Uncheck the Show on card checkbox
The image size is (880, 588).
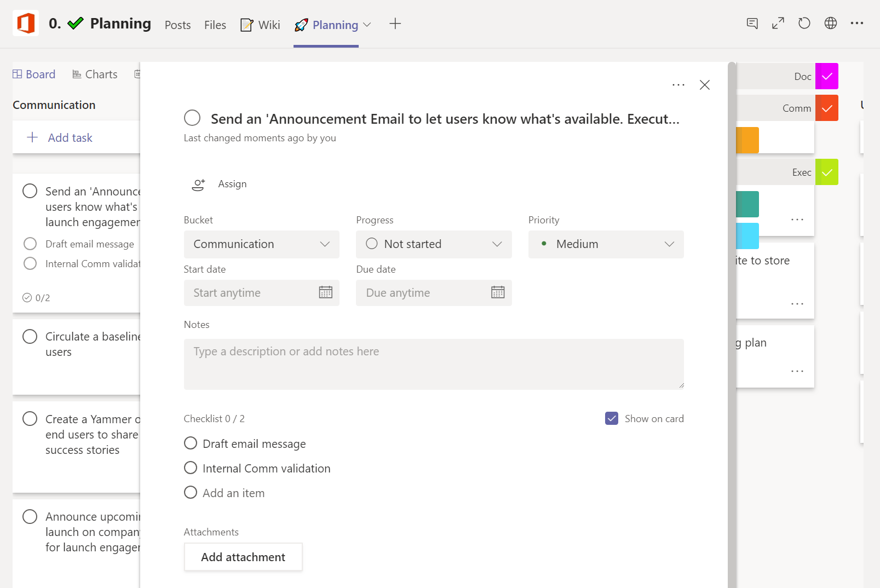pos(612,418)
